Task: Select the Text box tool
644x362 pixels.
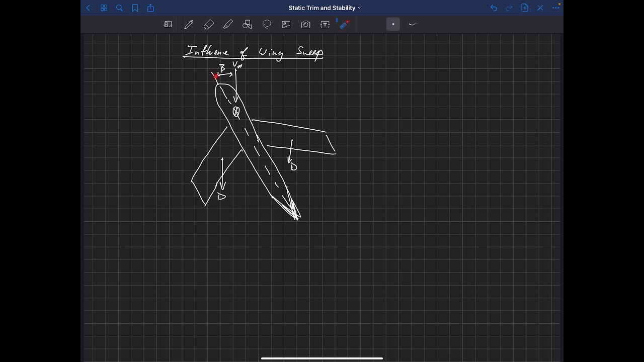Action: pyautogui.click(x=325, y=24)
